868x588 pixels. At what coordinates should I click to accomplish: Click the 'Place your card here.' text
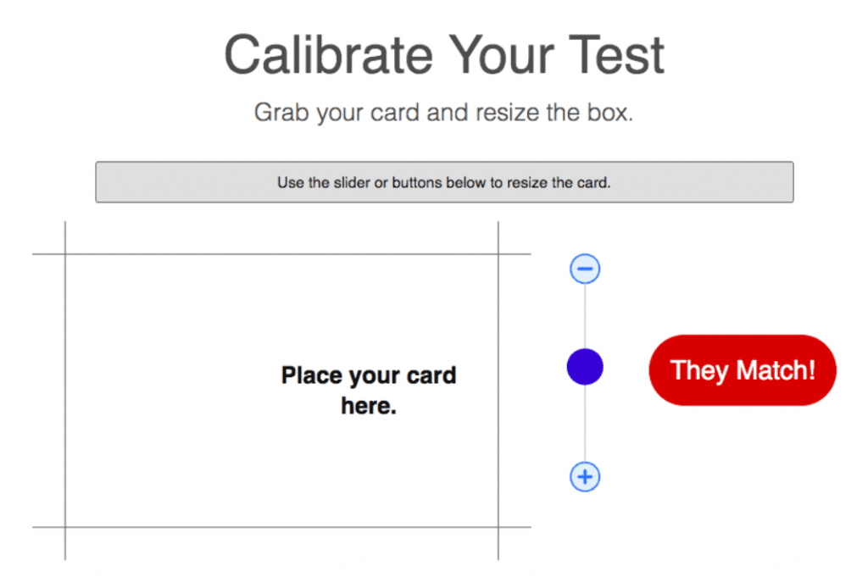click(369, 391)
